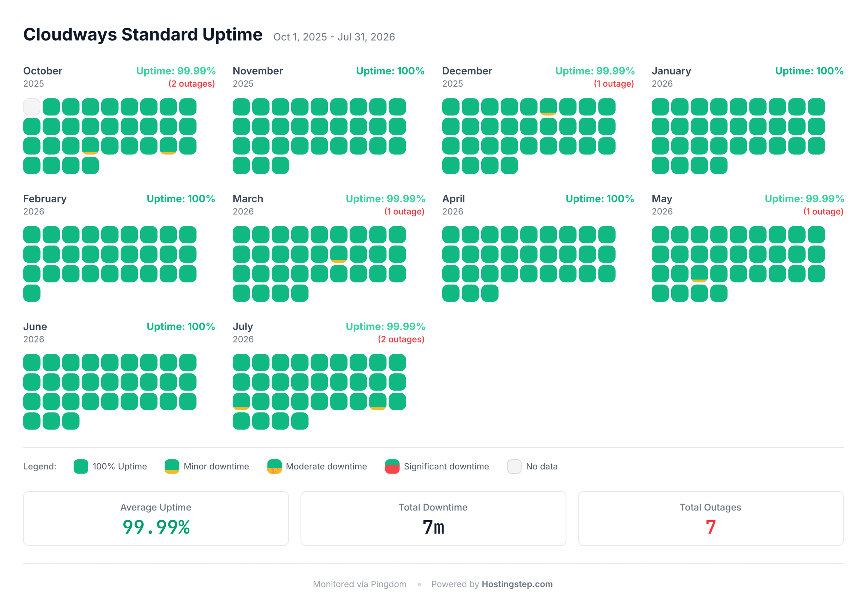Click the "July" month heading
Image resolution: width=867 pixels, height=616 pixels.
(243, 327)
